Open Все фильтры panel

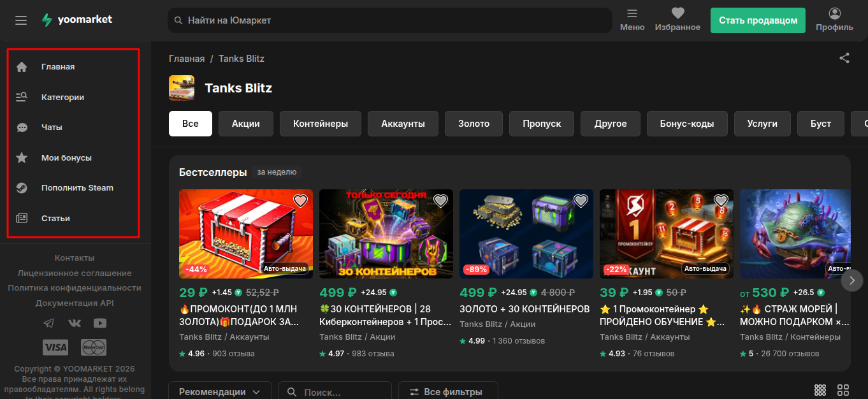(448, 391)
